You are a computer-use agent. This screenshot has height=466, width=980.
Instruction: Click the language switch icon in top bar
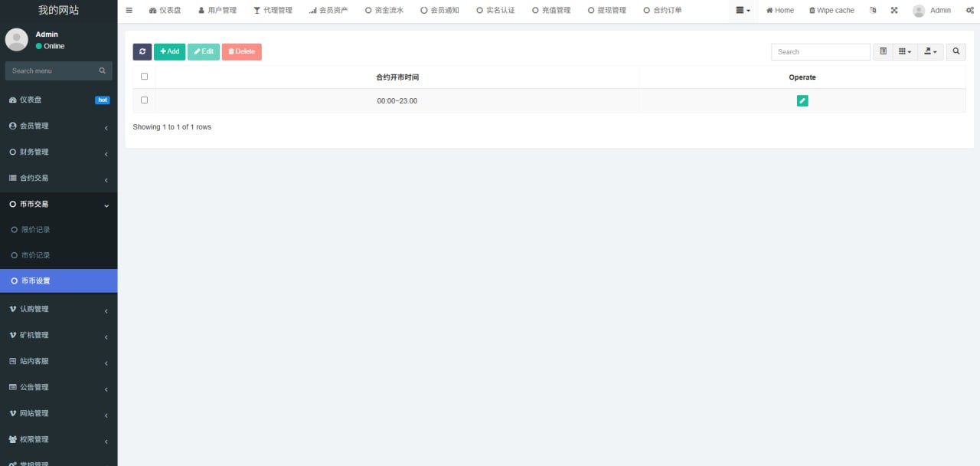(x=873, y=11)
